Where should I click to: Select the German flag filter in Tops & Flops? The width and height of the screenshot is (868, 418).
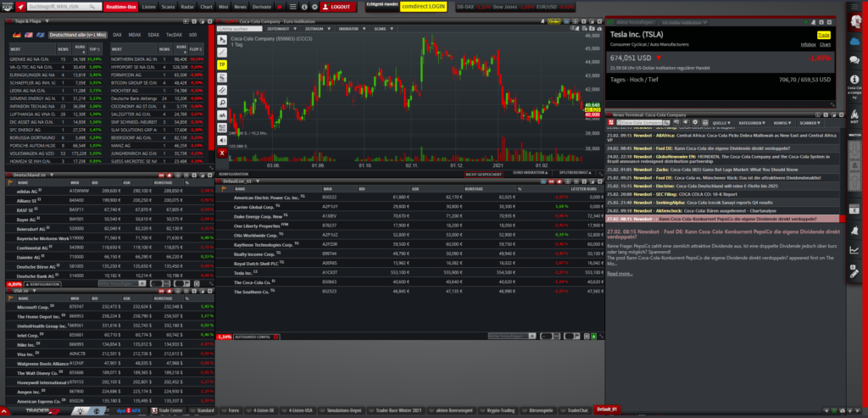point(16,34)
